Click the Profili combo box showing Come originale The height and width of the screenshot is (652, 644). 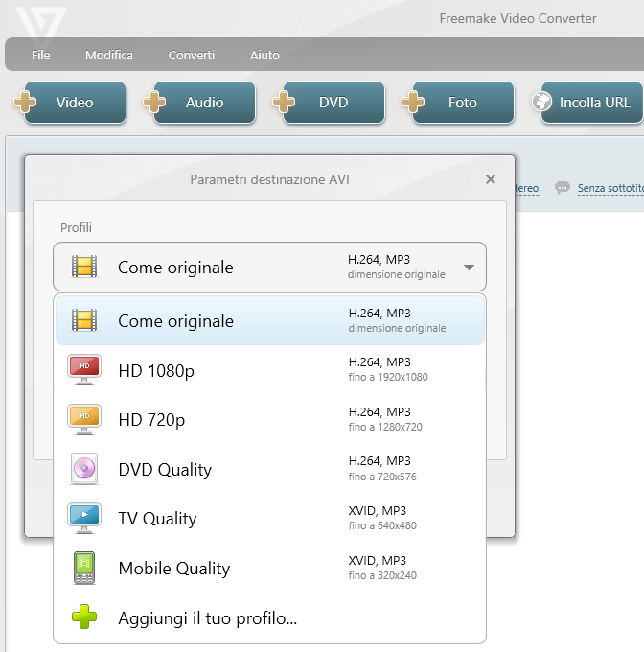click(x=269, y=267)
